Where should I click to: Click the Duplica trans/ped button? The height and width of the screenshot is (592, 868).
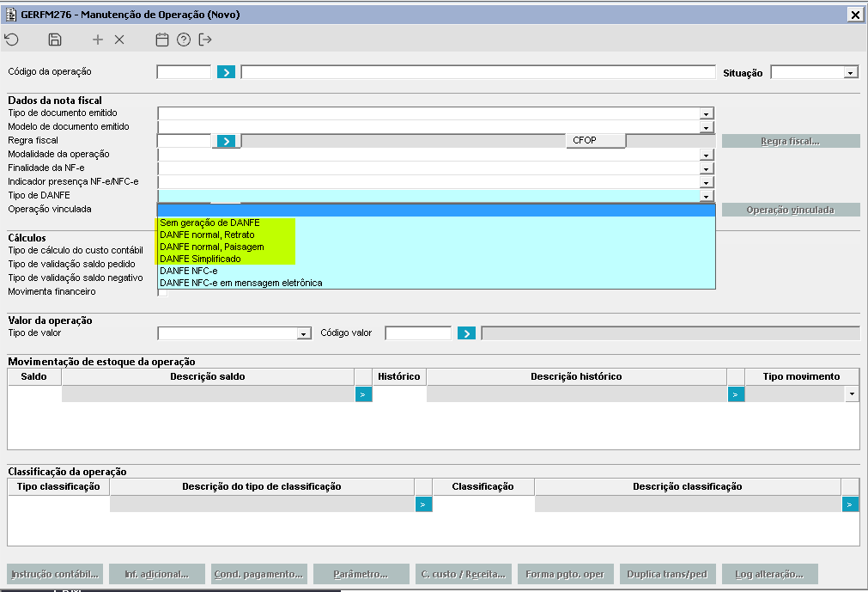[667, 574]
